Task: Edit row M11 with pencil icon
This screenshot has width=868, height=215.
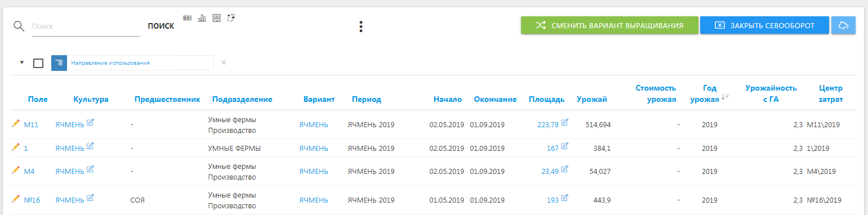Action: tap(16, 124)
